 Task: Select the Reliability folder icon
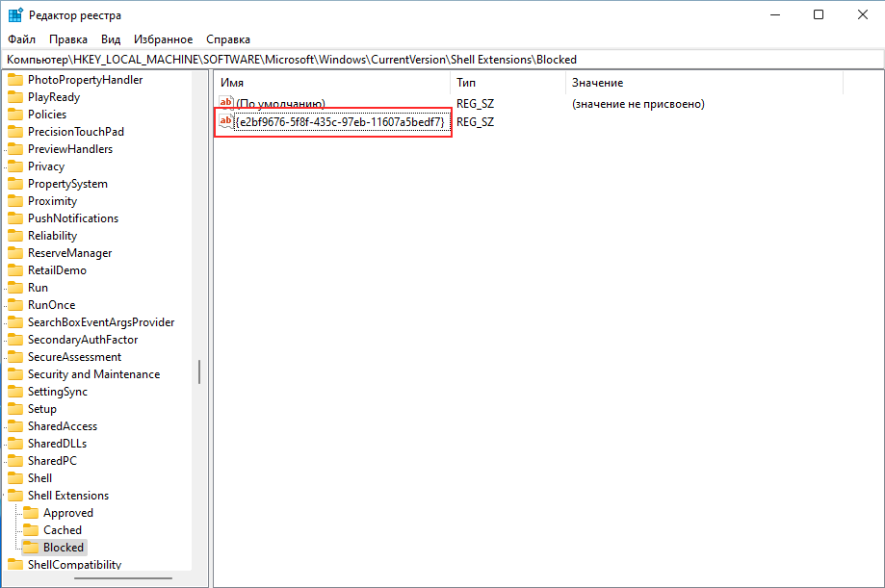[x=15, y=236]
